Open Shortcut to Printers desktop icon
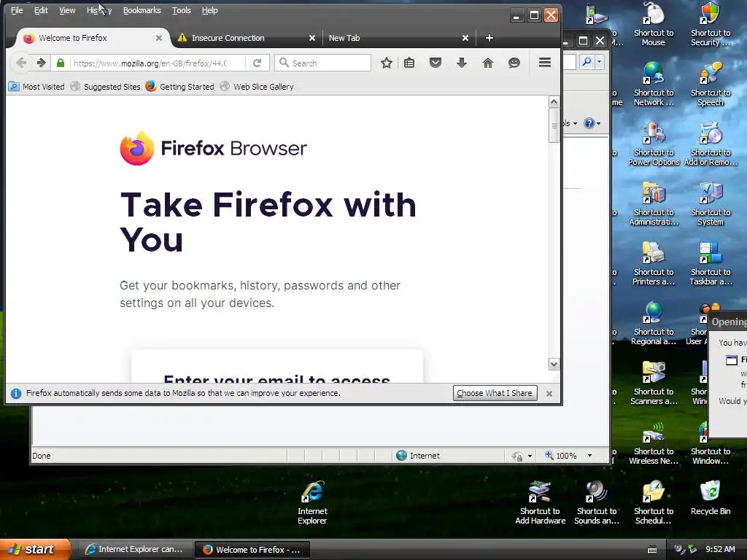The height and width of the screenshot is (560, 747). pyautogui.click(x=654, y=262)
